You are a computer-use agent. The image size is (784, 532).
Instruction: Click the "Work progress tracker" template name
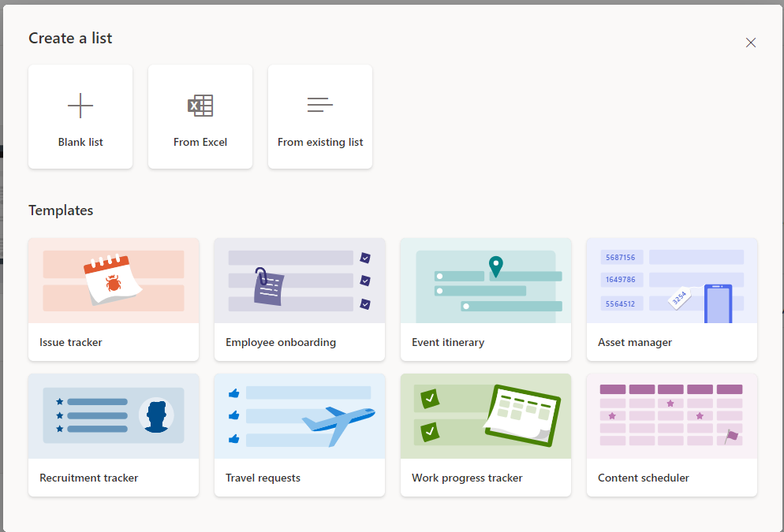(x=467, y=478)
